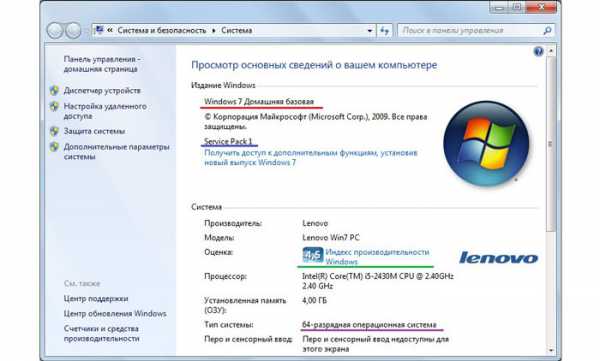Screen dimensions: 600x361
Task: Click the refresh arrows icon in the address bar
Action: point(385,31)
